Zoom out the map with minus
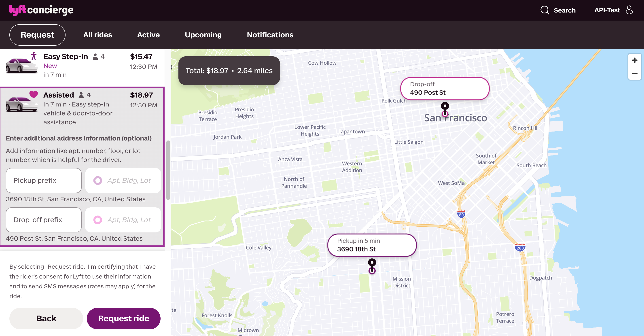The image size is (644, 336). pyautogui.click(x=635, y=74)
